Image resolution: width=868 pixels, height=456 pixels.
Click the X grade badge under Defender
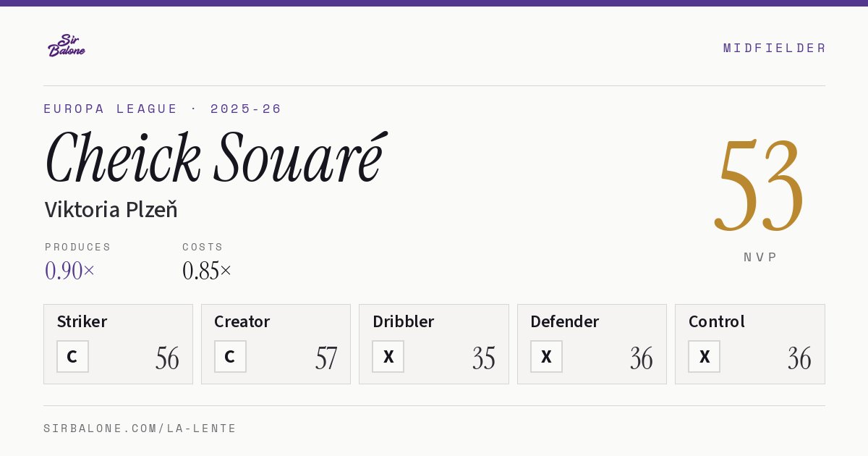[x=546, y=357]
